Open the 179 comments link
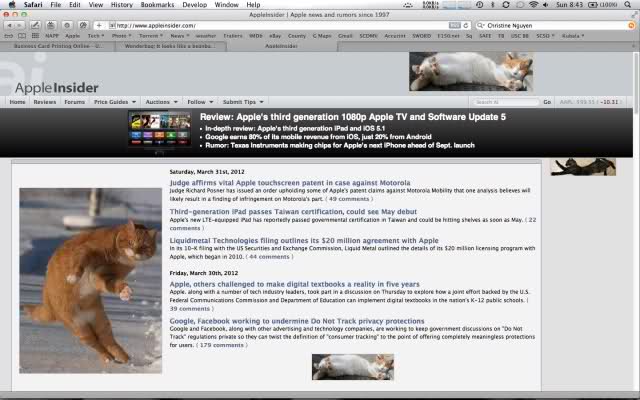This screenshot has height=400, width=640. click(222, 345)
